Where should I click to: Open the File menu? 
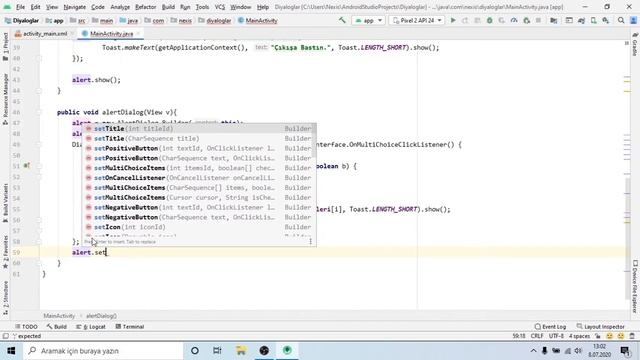click(x=20, y=7)
